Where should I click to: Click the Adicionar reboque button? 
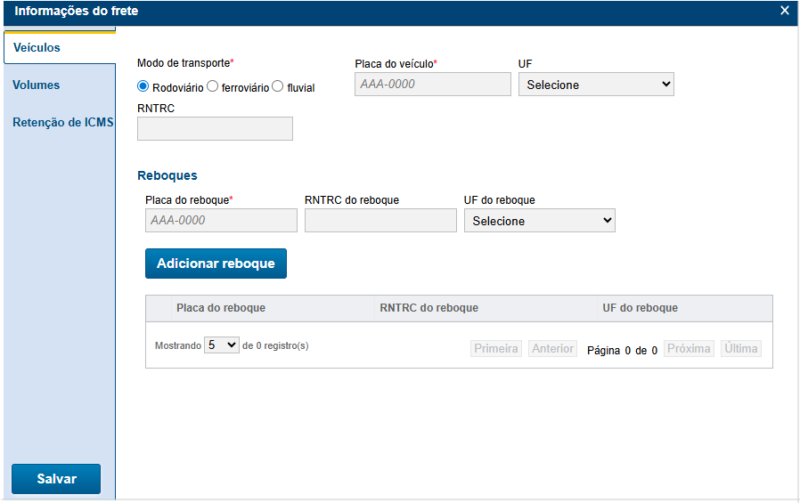(216, 263)
